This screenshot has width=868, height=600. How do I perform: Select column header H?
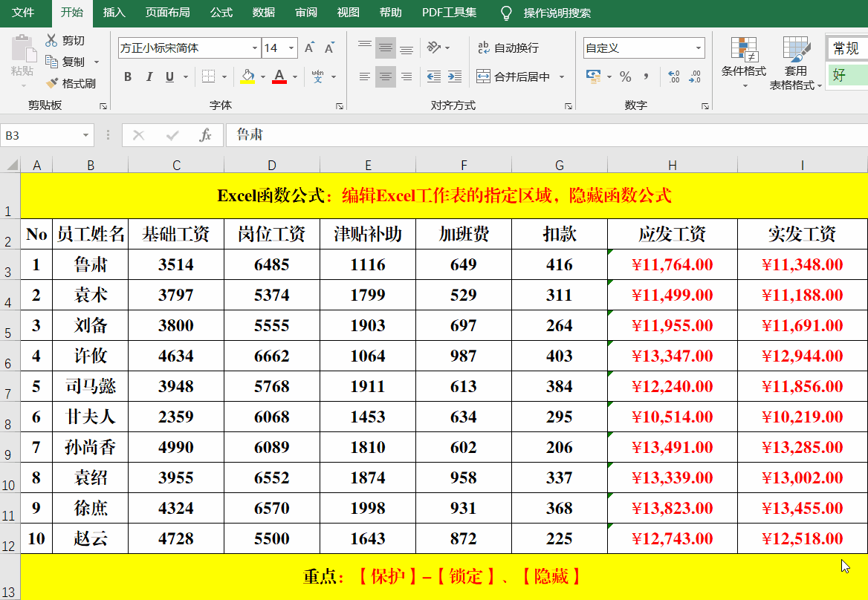click(672, 165)
